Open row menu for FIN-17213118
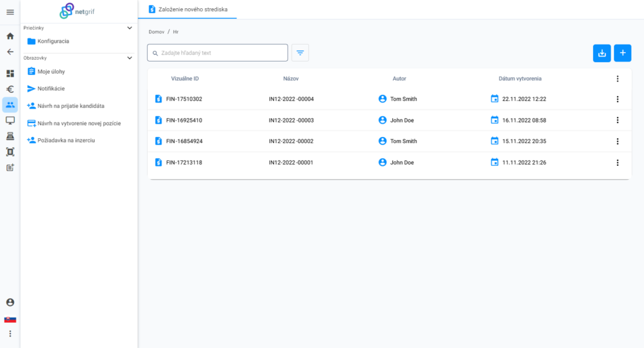 pyautogui.click(x=618, y=163)
